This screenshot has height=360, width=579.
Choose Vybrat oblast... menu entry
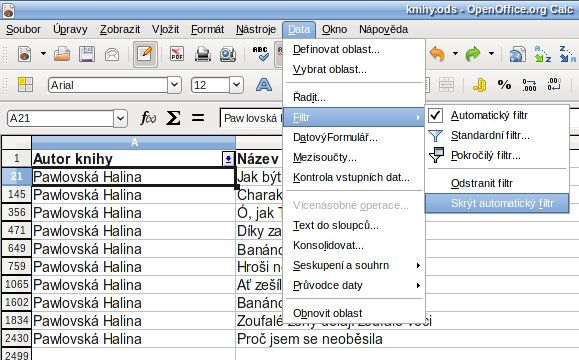click(x=354, y=69)
